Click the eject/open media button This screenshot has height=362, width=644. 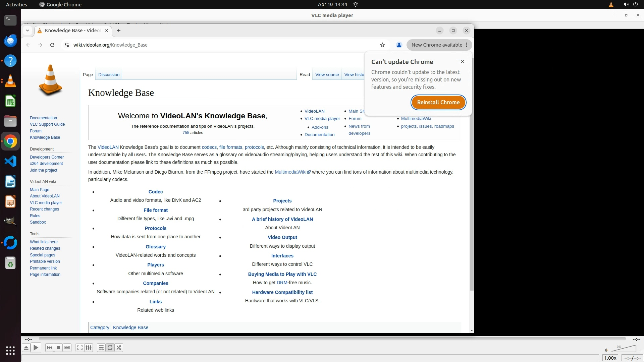click(x=26, y=348)
